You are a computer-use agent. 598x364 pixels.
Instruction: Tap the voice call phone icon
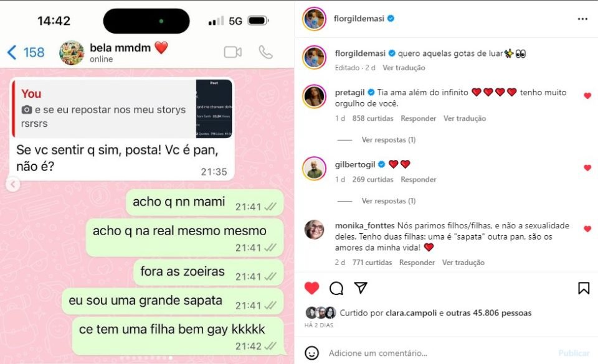tap(265, 52)
